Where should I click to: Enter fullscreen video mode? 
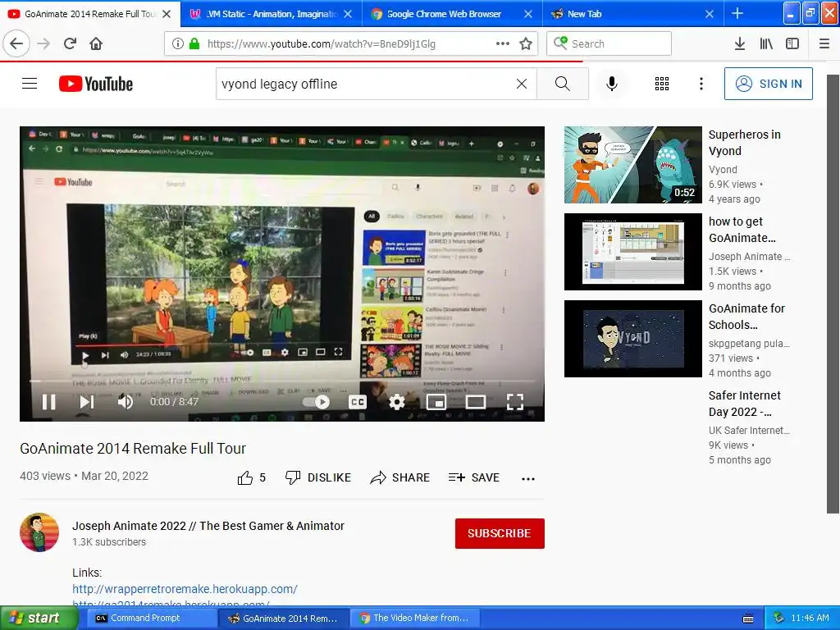[x=515, y=402]
